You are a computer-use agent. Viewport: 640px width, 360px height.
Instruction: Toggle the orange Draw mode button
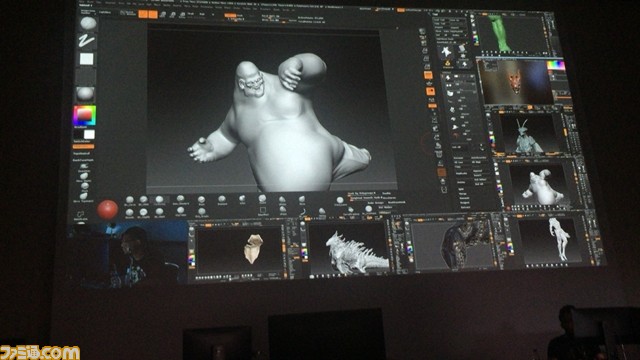(153, 14)
